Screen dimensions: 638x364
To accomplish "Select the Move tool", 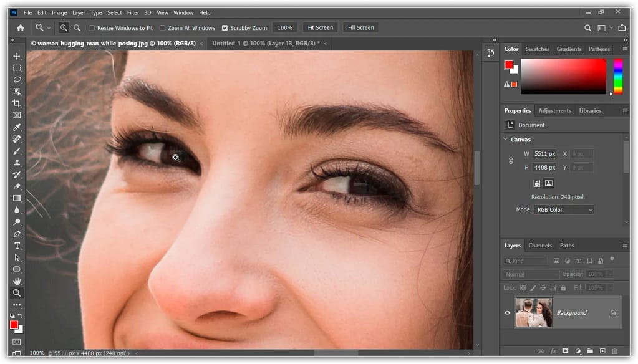I will (17, 56).
